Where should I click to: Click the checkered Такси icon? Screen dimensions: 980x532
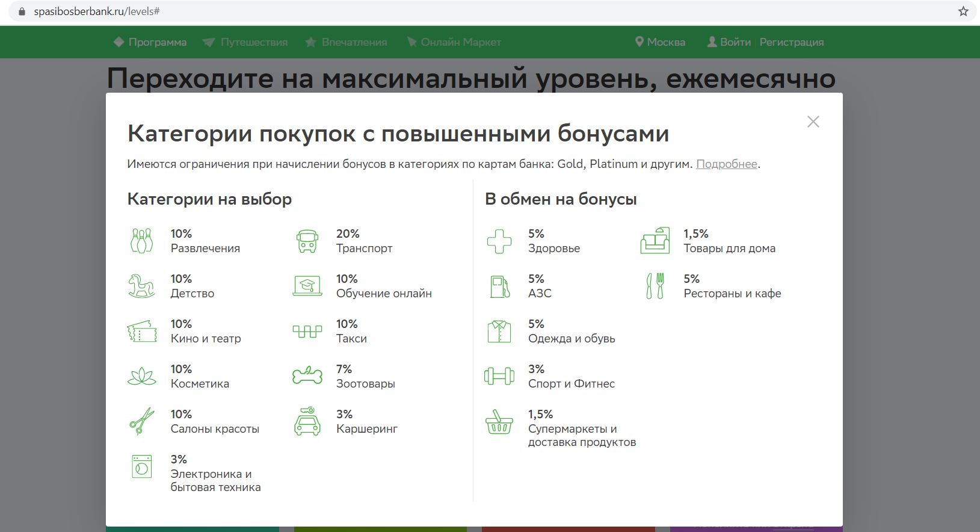[x=307, y=331]
